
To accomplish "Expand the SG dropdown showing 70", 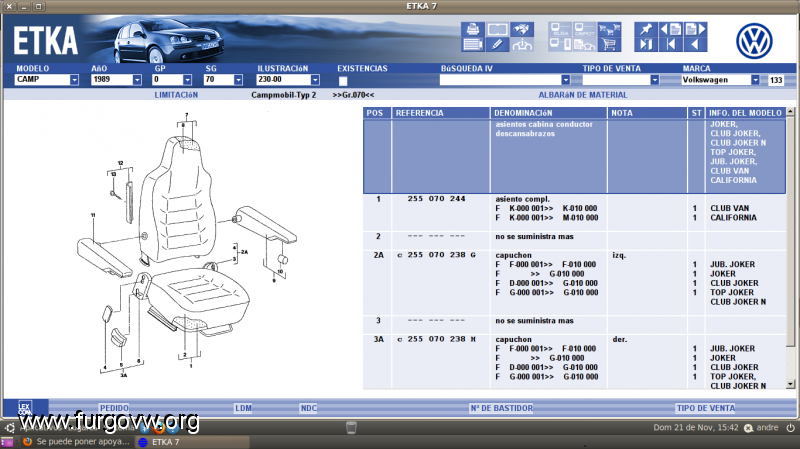I will click(x=223, y=80).
